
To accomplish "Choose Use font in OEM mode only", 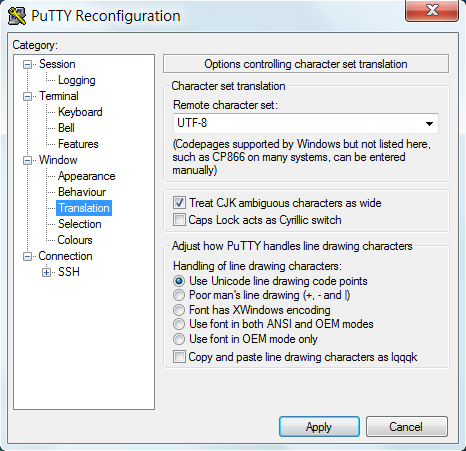I will pos(179,339).
